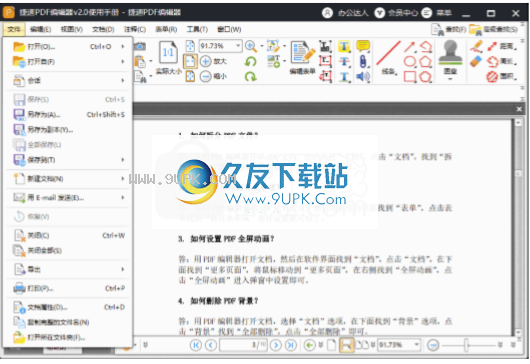
Task: Choose Close All menu entry
Action: [x=68, y=250]
